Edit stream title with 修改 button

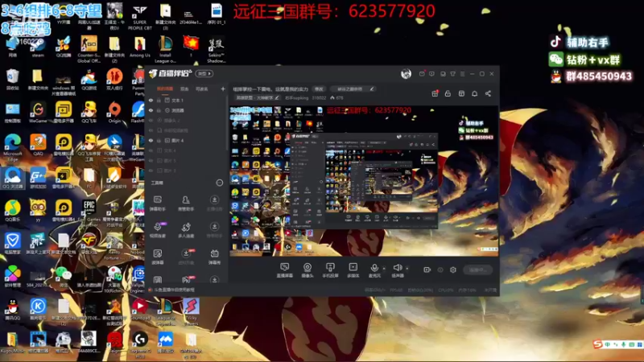pyautogui.click(x=319, y=89)
